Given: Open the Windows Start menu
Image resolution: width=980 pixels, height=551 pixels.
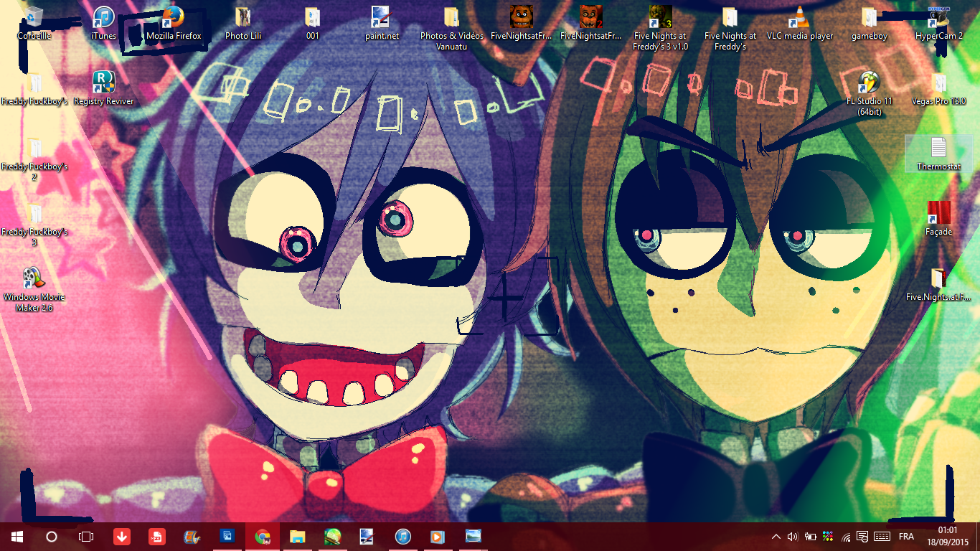Looking at the screenshot, I should [17, 537].
